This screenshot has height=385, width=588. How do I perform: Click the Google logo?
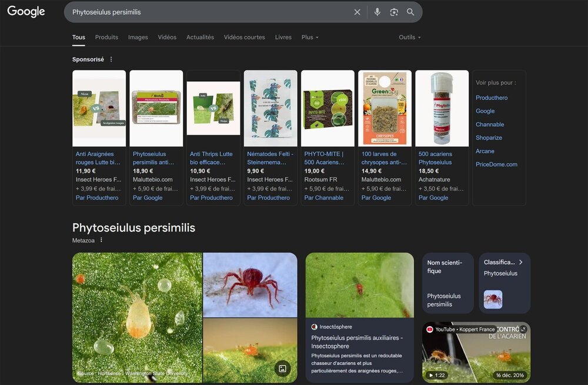pos(26,12)
